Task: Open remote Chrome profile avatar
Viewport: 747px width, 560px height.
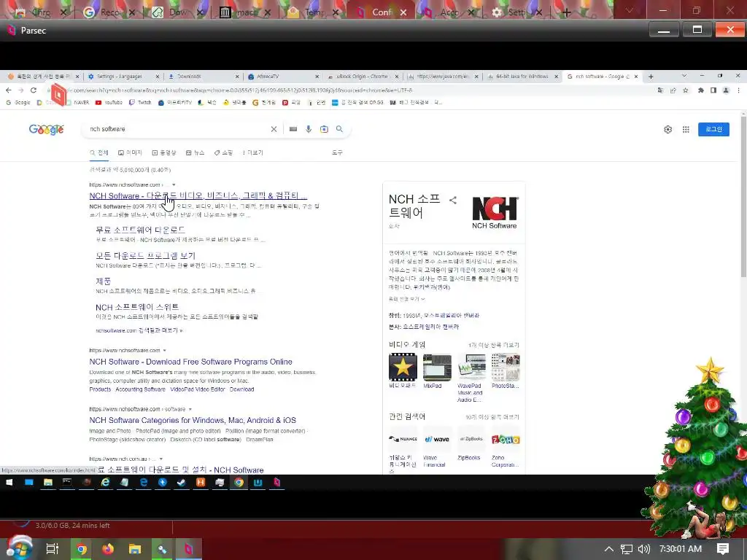Action: click(726, 90)
